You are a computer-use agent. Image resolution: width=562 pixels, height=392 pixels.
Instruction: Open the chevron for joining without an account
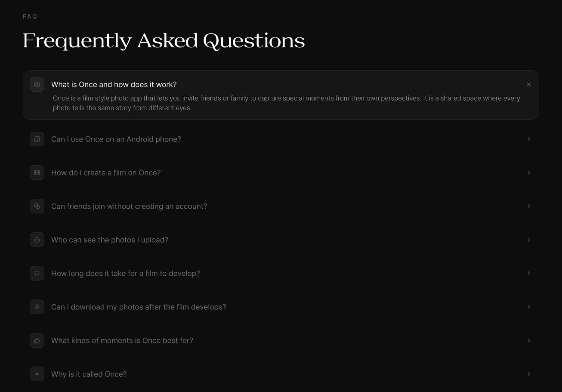tap(529, 206)
